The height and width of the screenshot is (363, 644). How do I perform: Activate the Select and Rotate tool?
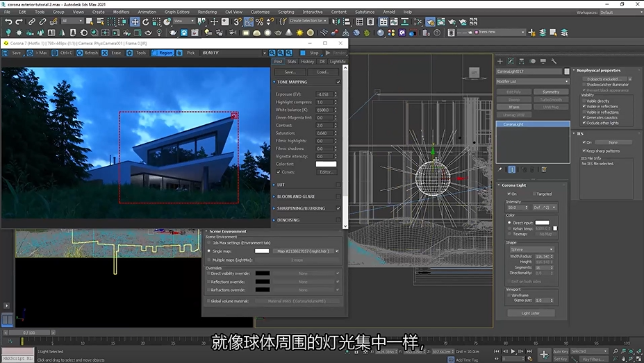[x=146, y=22]
